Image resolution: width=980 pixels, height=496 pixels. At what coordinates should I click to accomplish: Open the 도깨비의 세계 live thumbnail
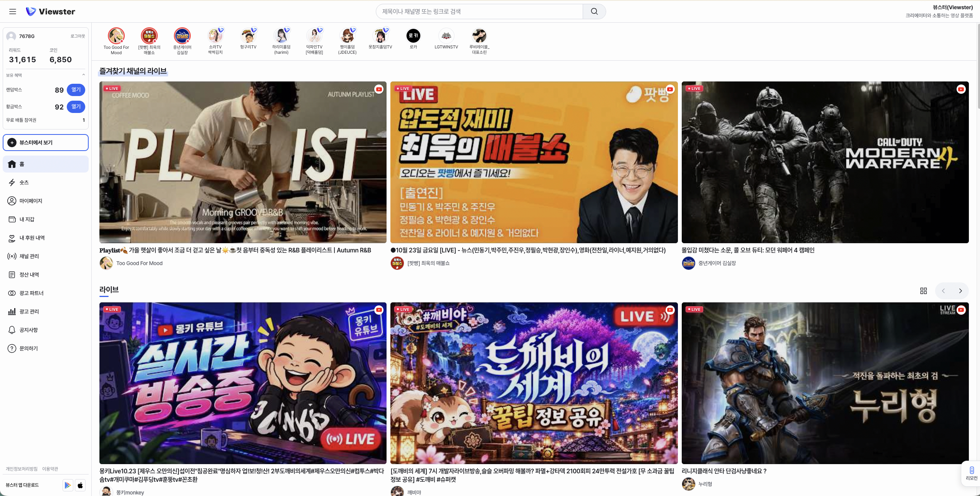pos(534,383)
